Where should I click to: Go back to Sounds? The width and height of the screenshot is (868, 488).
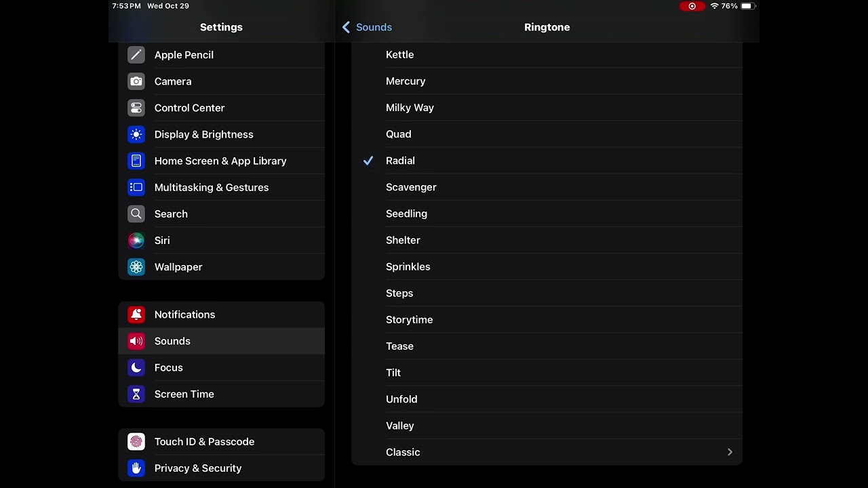pyautogui.click(x=367, y=27)
